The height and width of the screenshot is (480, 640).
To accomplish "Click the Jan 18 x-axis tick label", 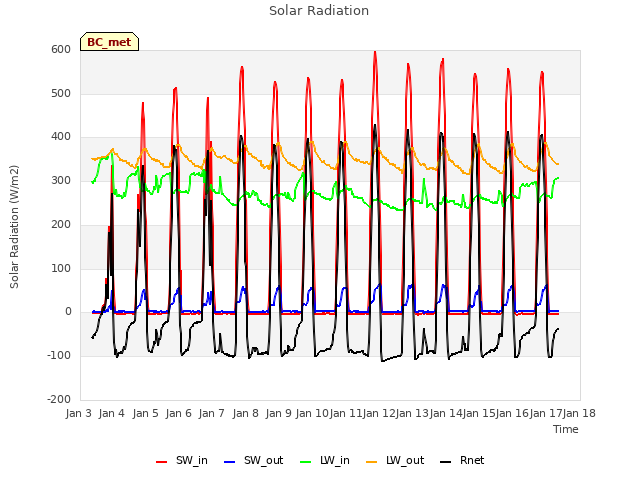I will (579, 413).
